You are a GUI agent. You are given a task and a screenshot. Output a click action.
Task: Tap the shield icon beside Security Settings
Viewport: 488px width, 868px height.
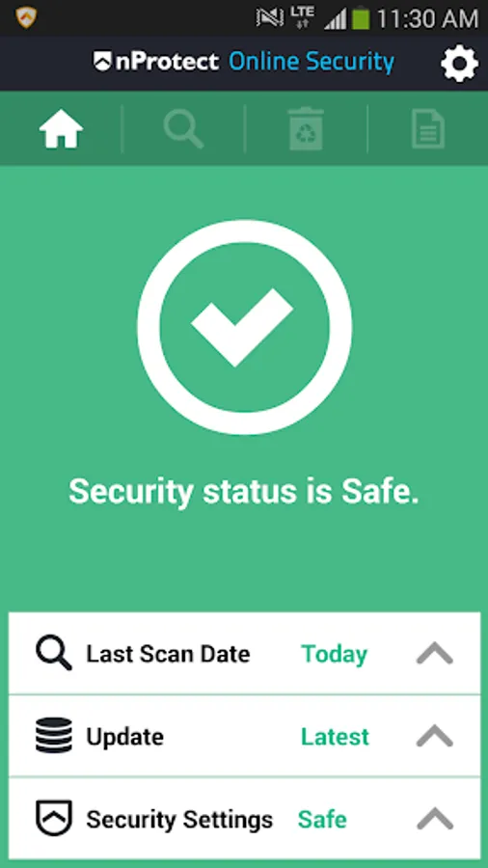(x=54, y=818)
